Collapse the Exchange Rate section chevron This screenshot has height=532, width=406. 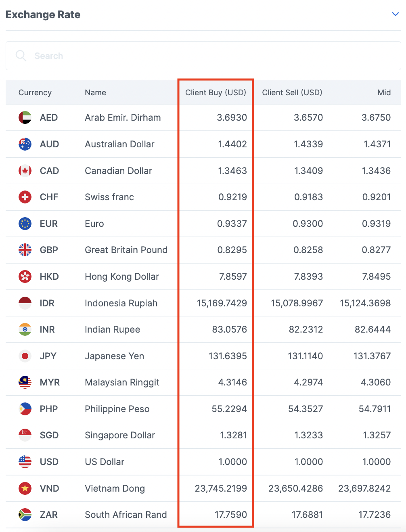click(x=396, y=14)
